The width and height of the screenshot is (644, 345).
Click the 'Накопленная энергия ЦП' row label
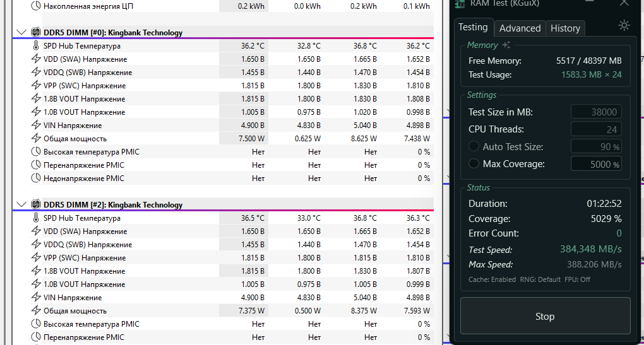(x=88, y=6)
